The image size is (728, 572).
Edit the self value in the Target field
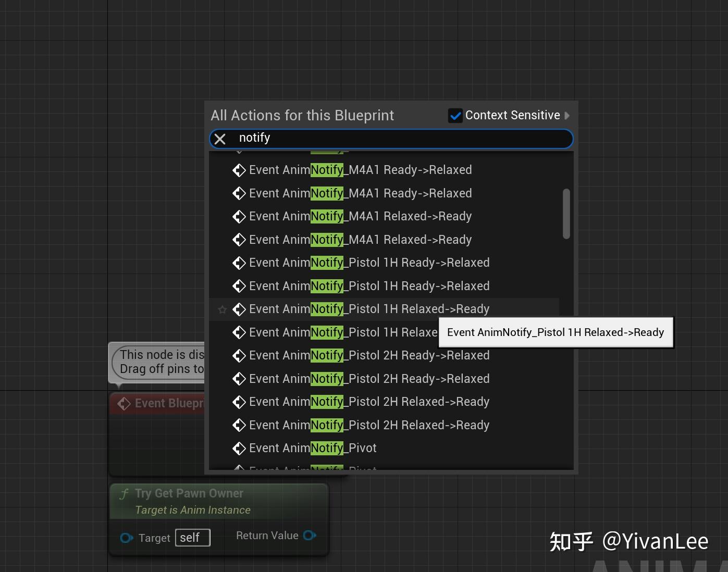pos(192,538)
